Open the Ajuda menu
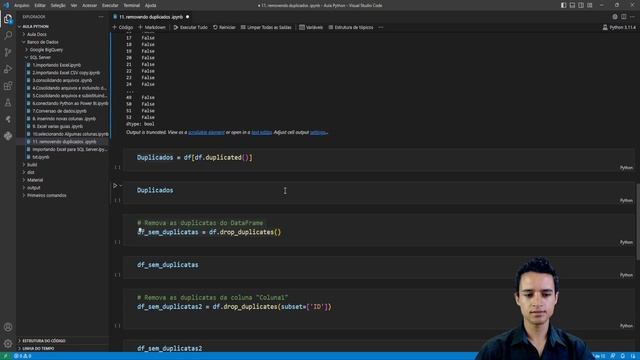 tap(150, 5)
